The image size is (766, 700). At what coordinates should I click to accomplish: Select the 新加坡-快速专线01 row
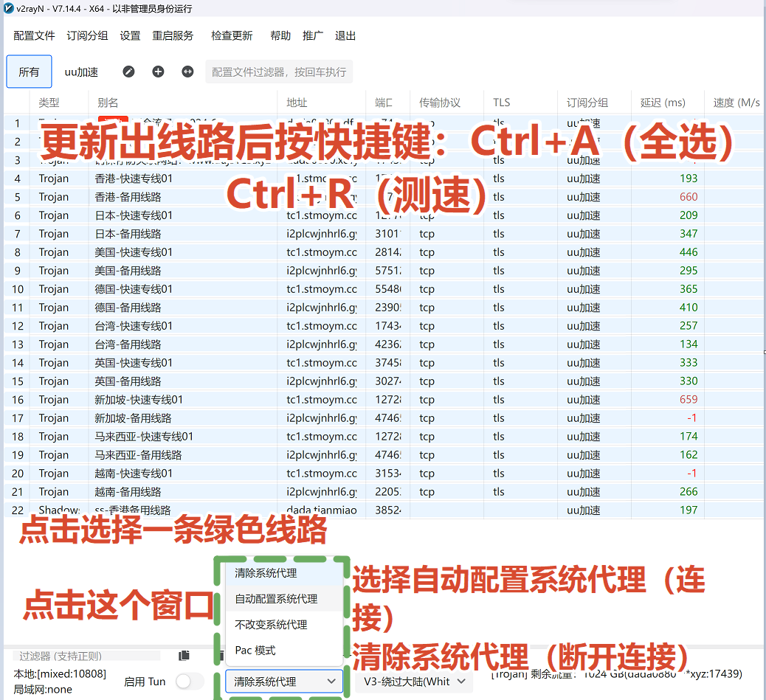[383, 400]
